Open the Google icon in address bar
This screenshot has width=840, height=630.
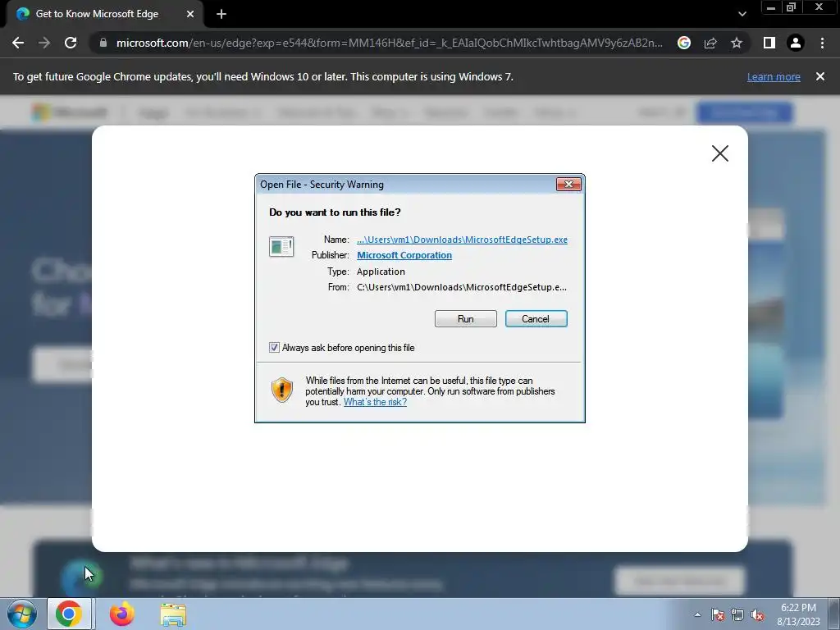tap(683, 43)
